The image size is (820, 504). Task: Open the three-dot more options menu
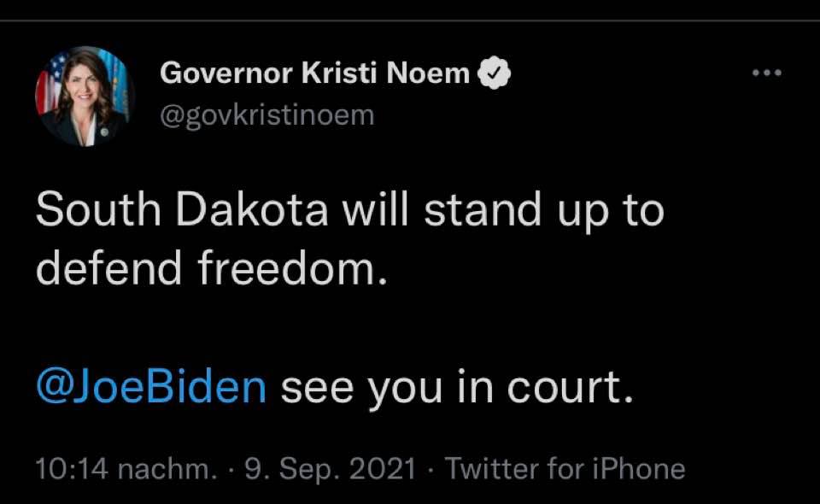[766, 73]
